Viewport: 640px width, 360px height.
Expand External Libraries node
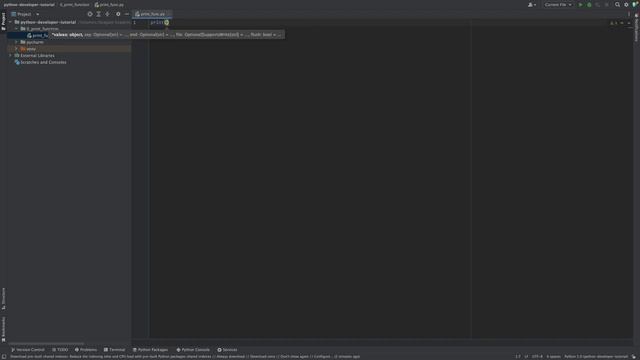(x=11, y=56)
